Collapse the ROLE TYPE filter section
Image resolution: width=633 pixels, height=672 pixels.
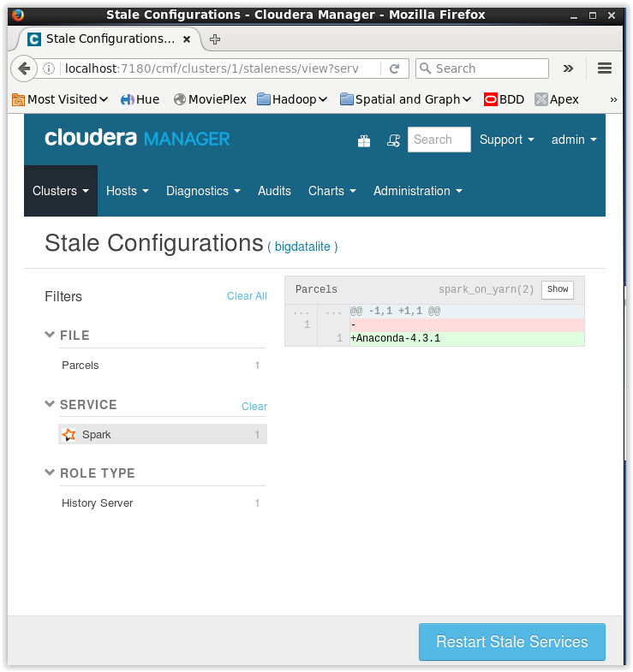(50, 473)
